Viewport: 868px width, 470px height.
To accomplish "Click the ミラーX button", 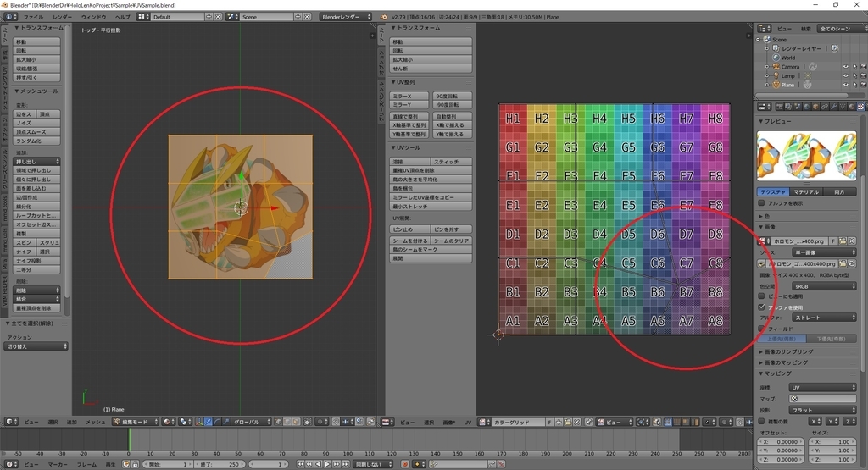I will pos(409,96).
